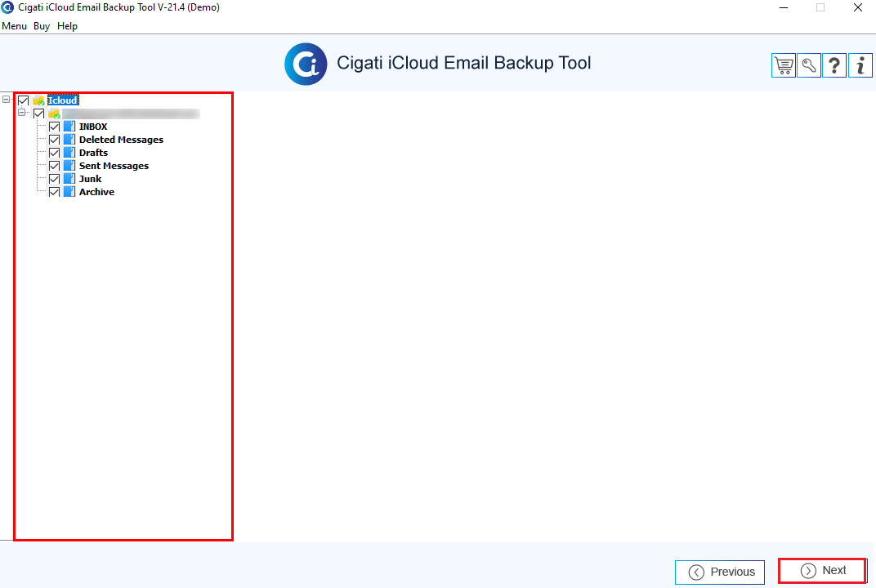Click the Sent Messages folder icon
The height and width of the screenshot is (588, 876).
coord(69,166)
